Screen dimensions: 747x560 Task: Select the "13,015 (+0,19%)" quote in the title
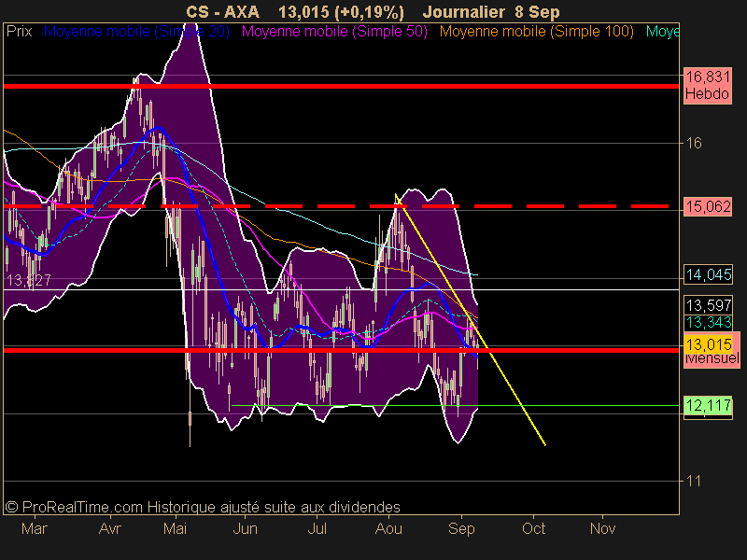[x=341, y=12]
